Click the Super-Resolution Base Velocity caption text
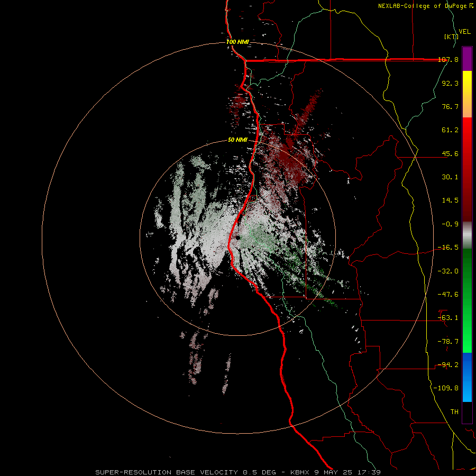The image size is (476, 476). point(237,472)
